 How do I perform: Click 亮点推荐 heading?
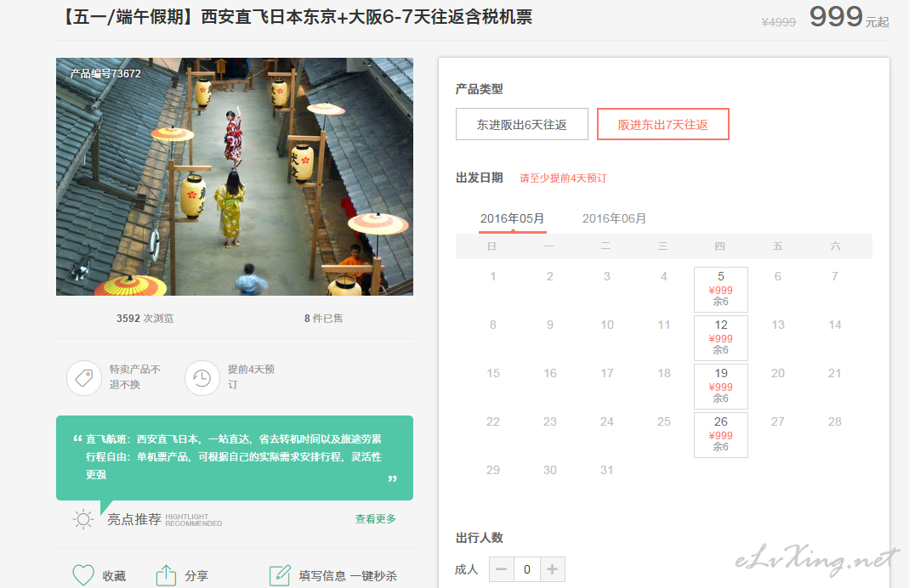pyautogui.click(x=134, y=520)
